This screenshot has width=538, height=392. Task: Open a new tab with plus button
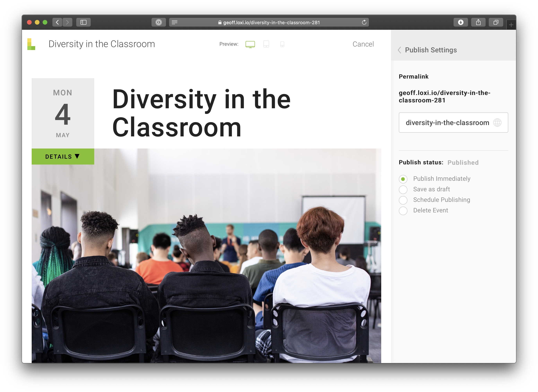tap(511, 25)
